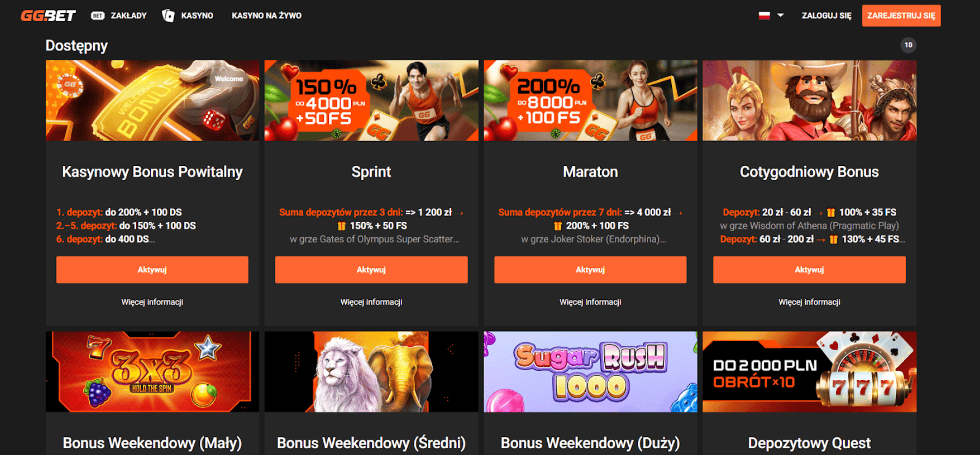
Task: Open the GGBET logo home link
Action: click(48, 16)
